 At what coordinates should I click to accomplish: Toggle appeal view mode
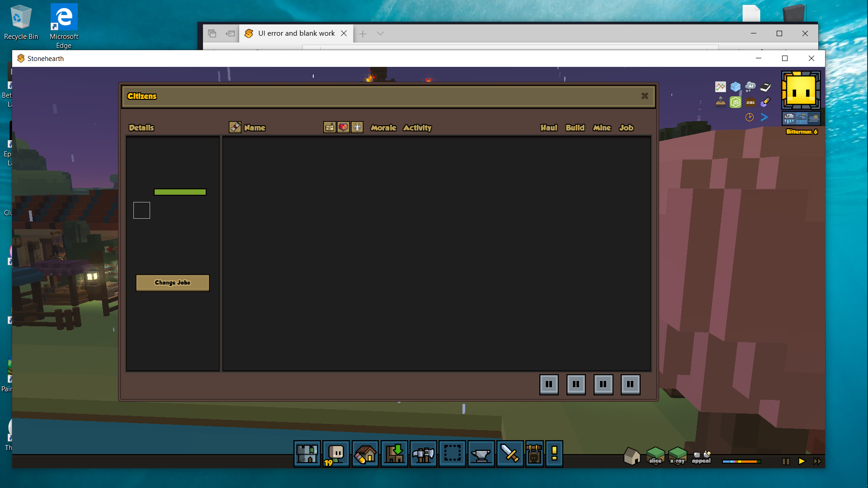[701, 457]
